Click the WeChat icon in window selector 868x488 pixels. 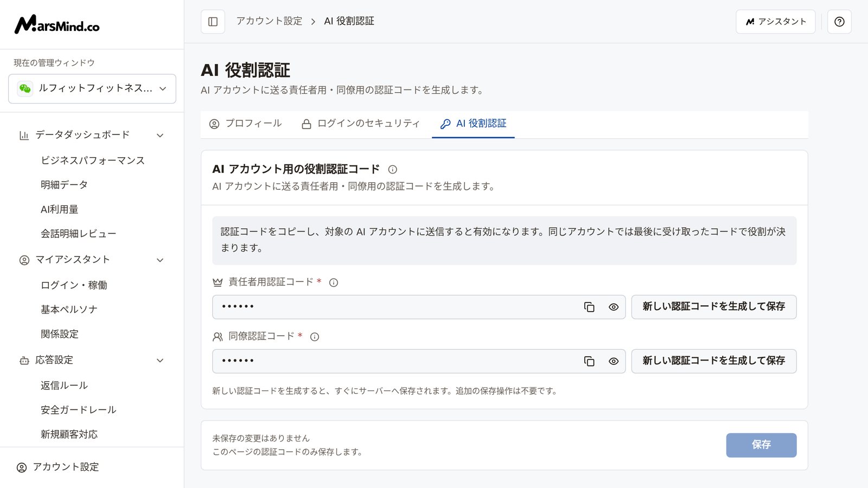coord(25,88)
